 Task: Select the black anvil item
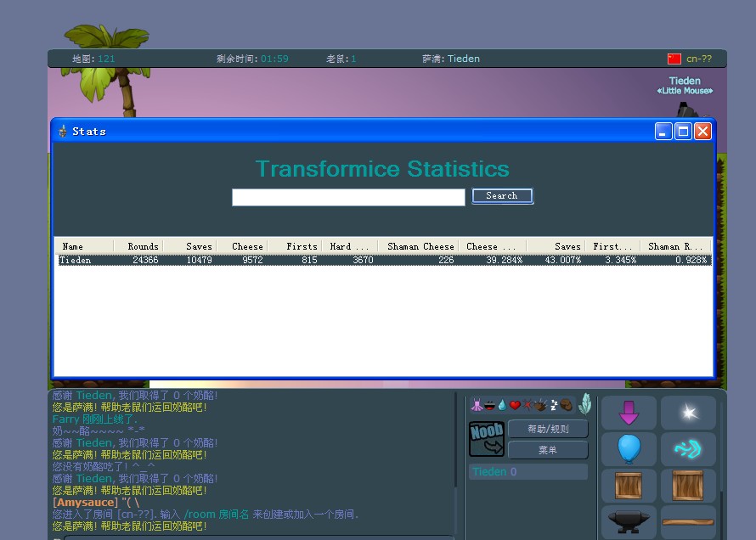[629, 522]
